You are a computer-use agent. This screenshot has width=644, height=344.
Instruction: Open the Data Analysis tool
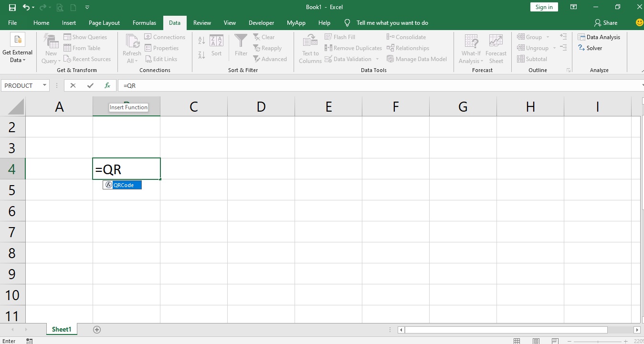(x=599, y=37)
